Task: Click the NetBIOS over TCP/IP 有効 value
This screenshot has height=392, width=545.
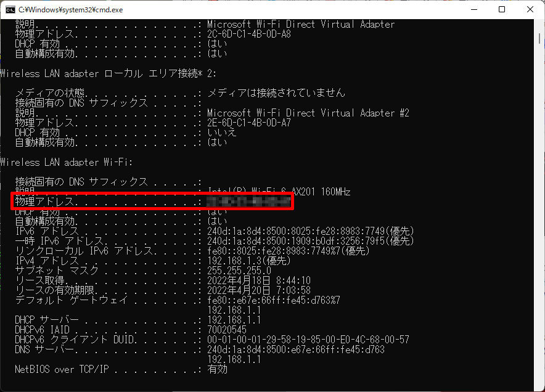Action: (x=217, y=369)
